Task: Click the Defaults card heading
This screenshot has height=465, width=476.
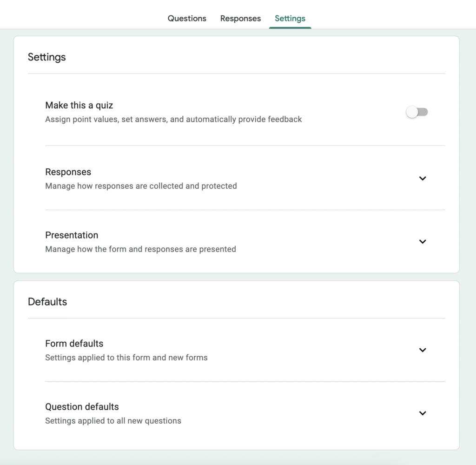Action: click(x=47, y=301)
